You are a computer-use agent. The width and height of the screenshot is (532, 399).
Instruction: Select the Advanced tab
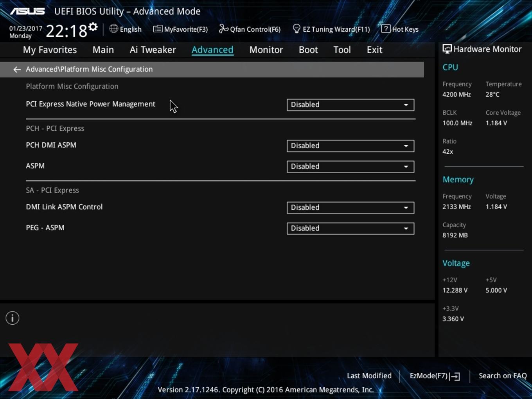tap(212, 50)
